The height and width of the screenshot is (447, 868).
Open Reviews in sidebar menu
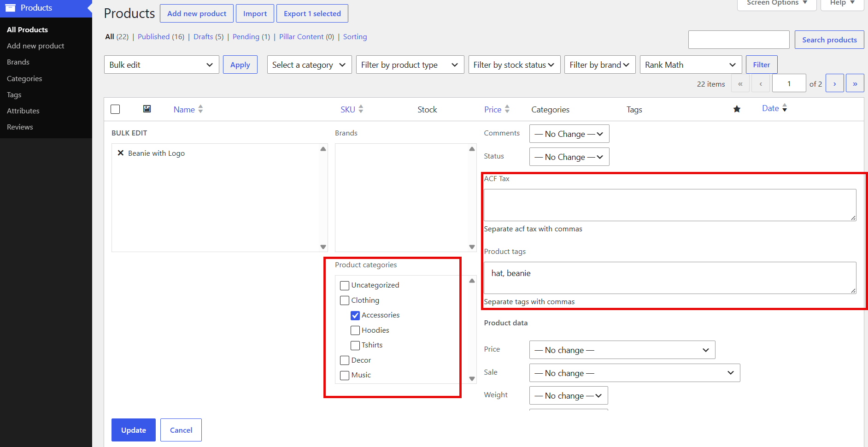(20, 127)
